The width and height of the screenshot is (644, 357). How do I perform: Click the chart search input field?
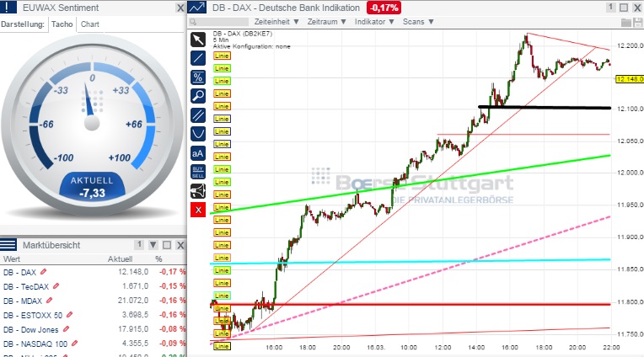[218, 22]
